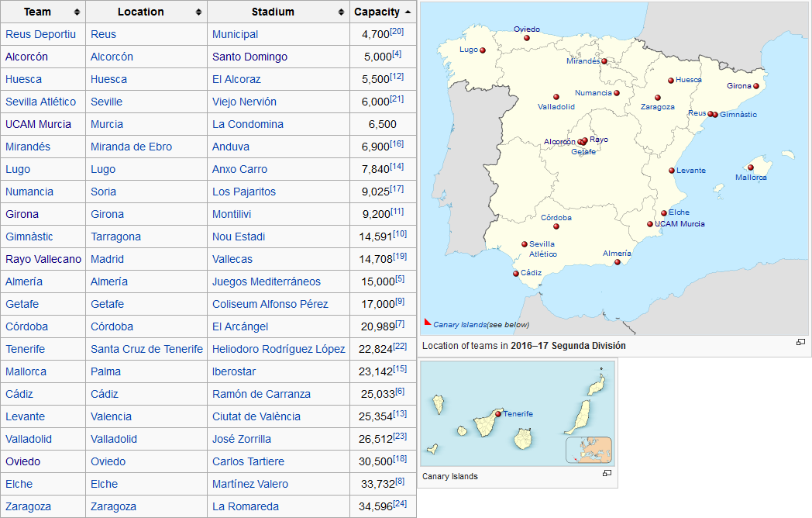Open the Anxo Carro stadium link
The height and width of the screenshot is (518, 812).
(x=239, y=169)
